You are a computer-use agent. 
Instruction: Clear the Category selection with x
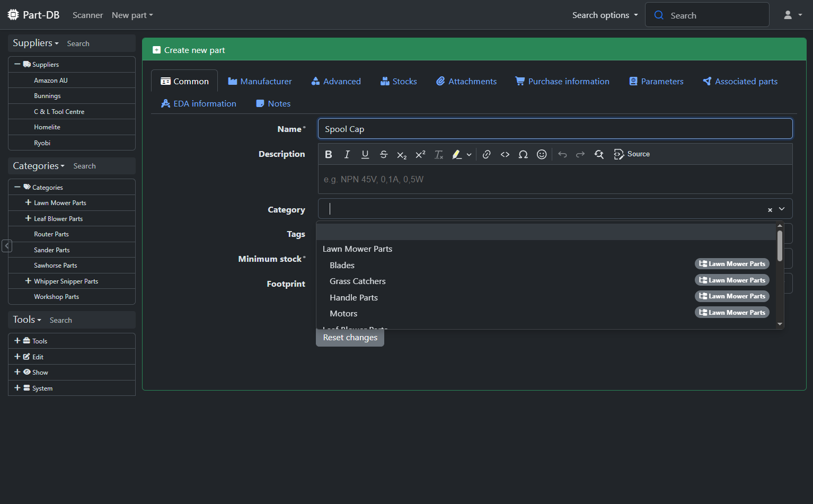point(770,210)
